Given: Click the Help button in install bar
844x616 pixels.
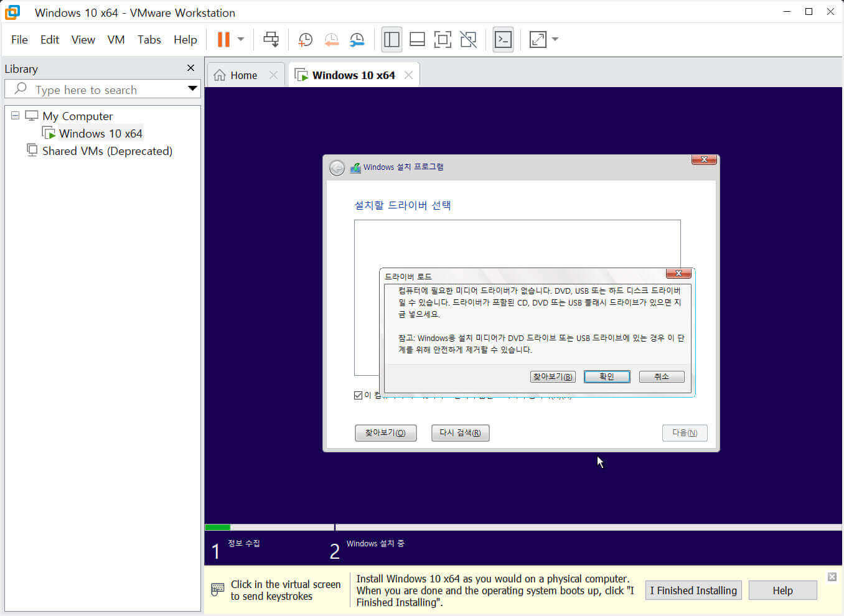Looking at the screenshot, I should click(x=782, y=590).
